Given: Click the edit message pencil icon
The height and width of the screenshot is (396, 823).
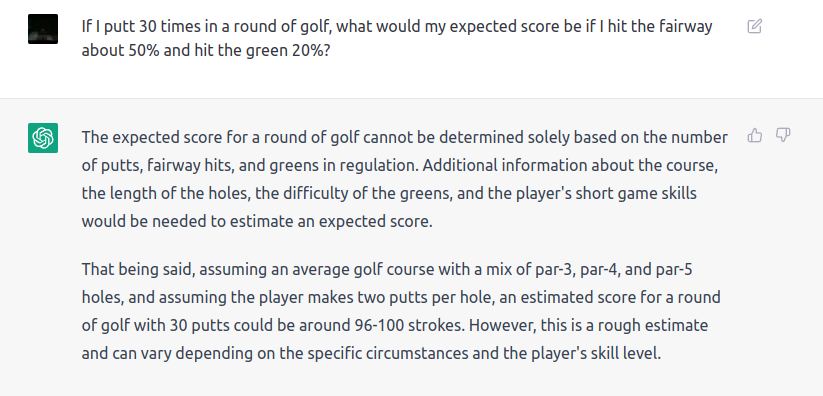Looking at the screenshot, I should point(755,26).
